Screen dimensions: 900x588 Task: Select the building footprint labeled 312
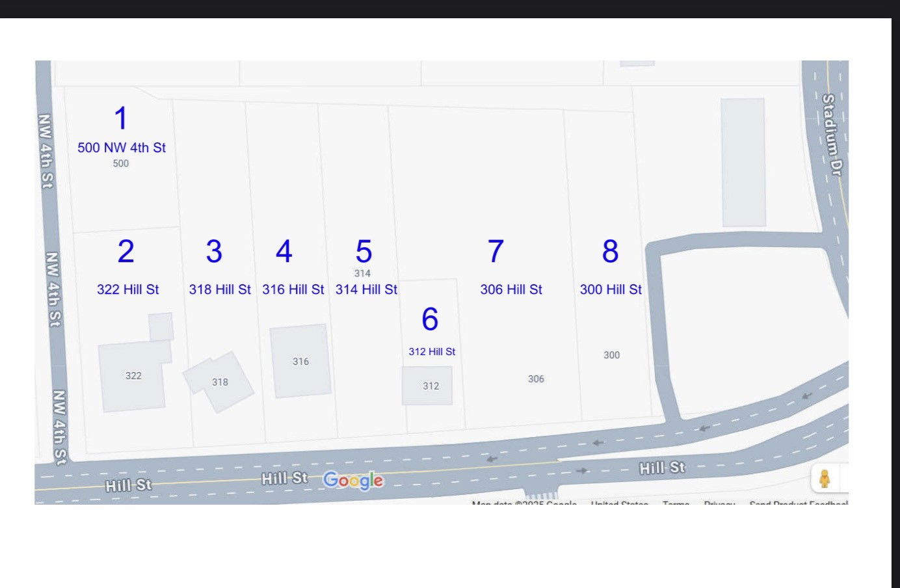[x=427, y=385]
